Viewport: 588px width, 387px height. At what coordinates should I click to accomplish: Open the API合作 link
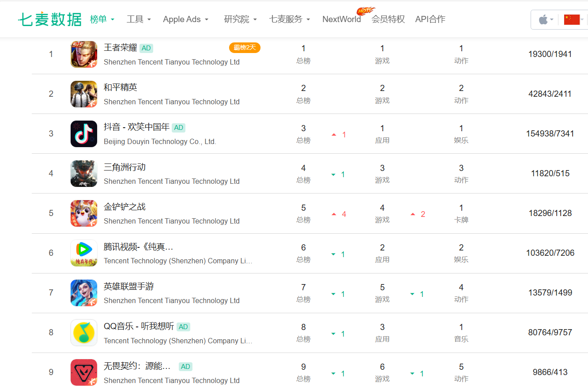click(x=430, y=19)
